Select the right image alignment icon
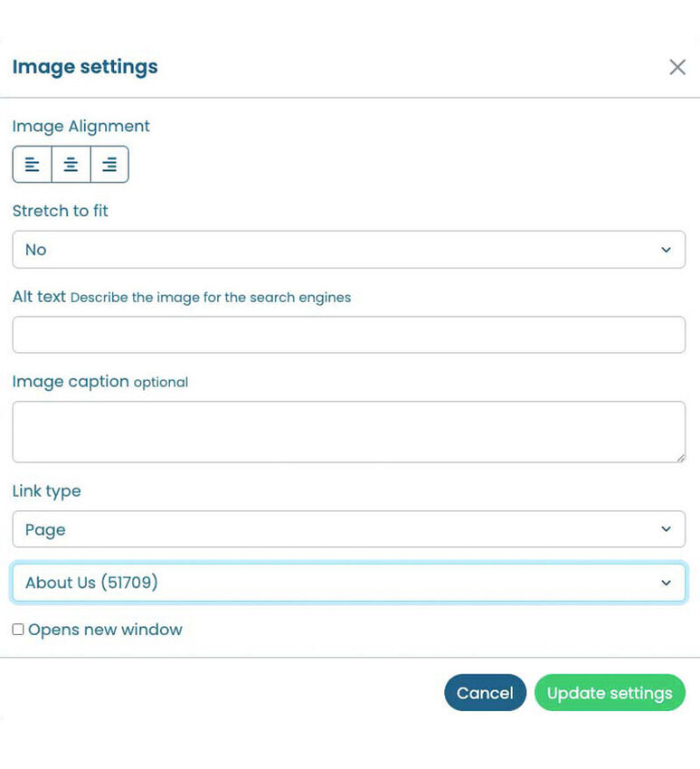The image size is (700, 769). pos(109,164)
